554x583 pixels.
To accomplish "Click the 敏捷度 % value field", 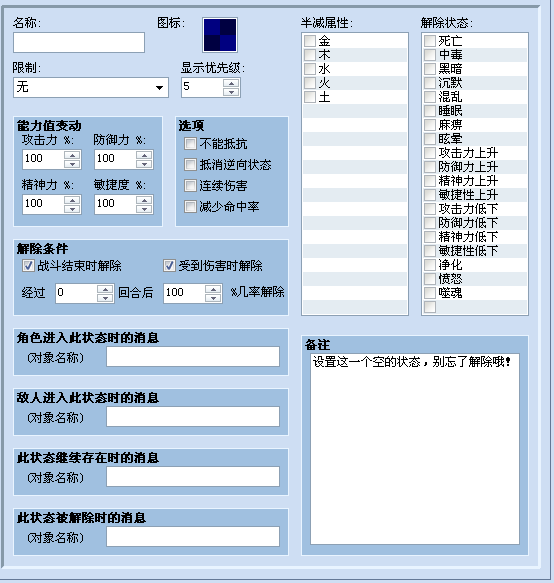I will pyautogui.click(x=116, y=204).
